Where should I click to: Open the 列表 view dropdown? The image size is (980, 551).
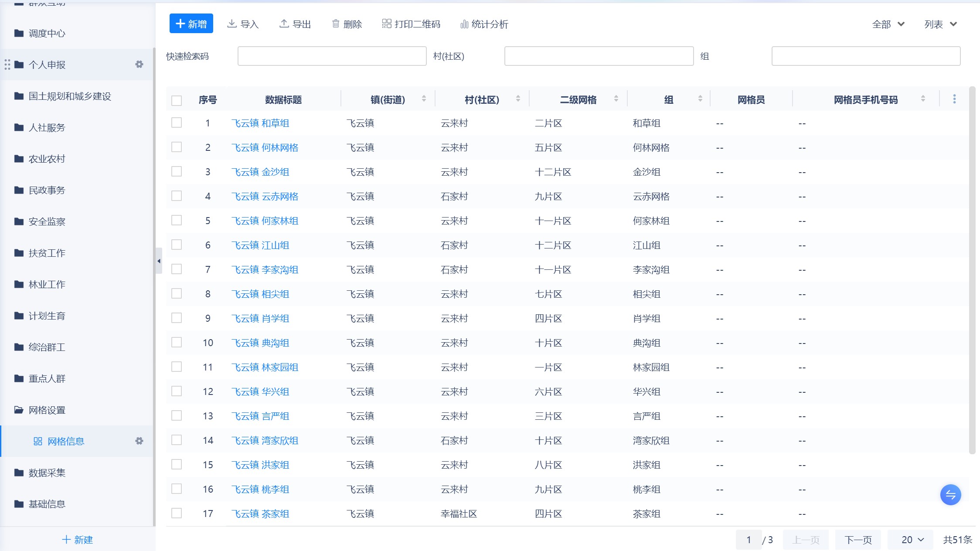coord(940,24)
